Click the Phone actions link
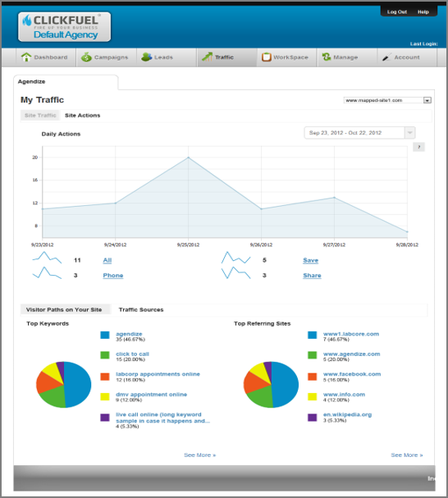Image resolution: width=448 pixels, height=498 pixels. (x=113, y=276)
